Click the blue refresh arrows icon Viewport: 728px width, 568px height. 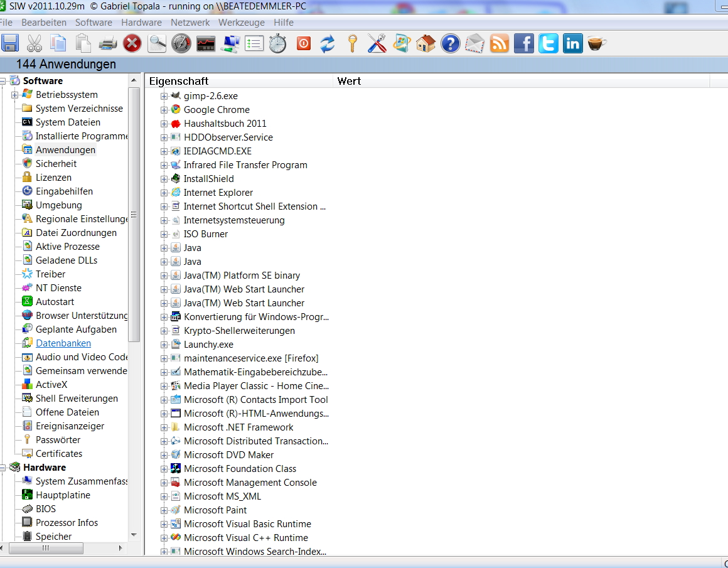pyautogui.click(x=328, y=44)
